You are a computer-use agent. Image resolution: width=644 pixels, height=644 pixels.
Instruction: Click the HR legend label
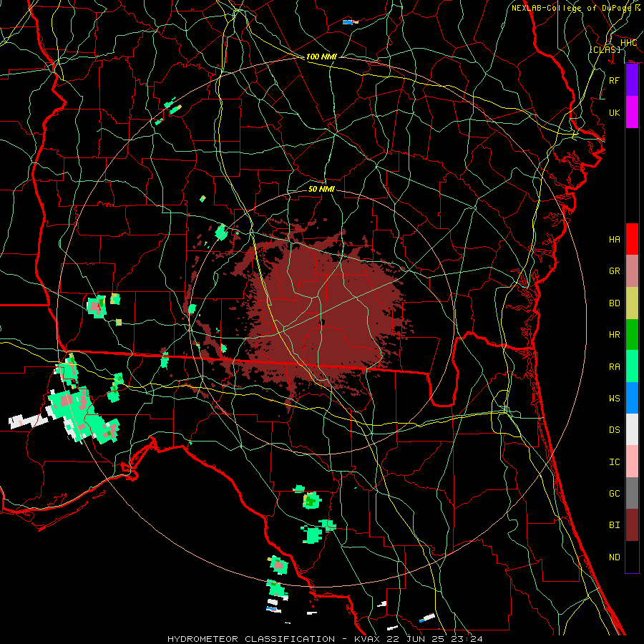coord(615,335)
